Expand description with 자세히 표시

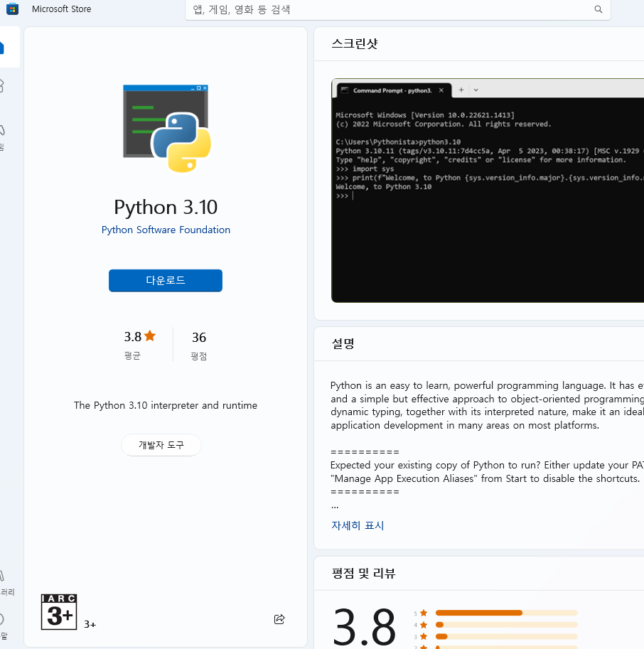(x=358, y=525)
